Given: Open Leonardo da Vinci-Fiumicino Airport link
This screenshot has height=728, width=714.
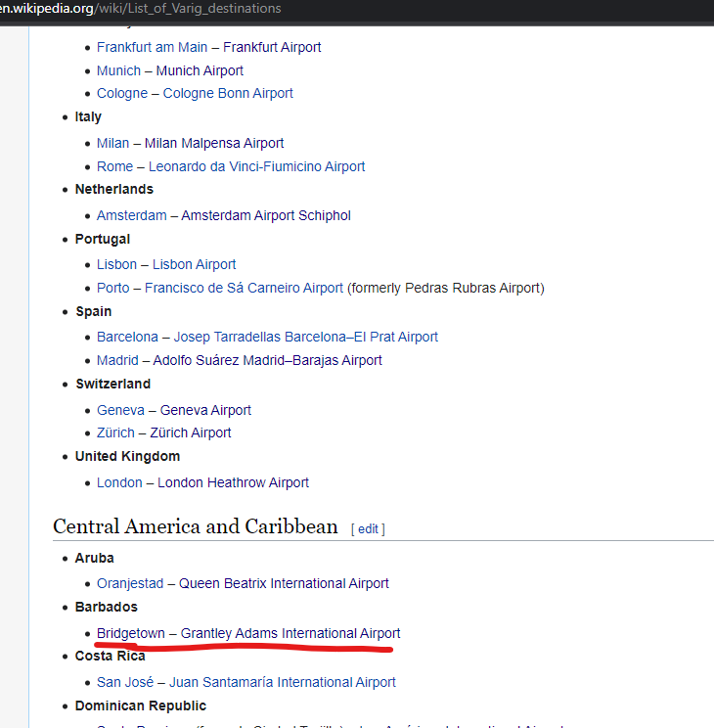Looking at the screenshot, I should tap(256, 166).
